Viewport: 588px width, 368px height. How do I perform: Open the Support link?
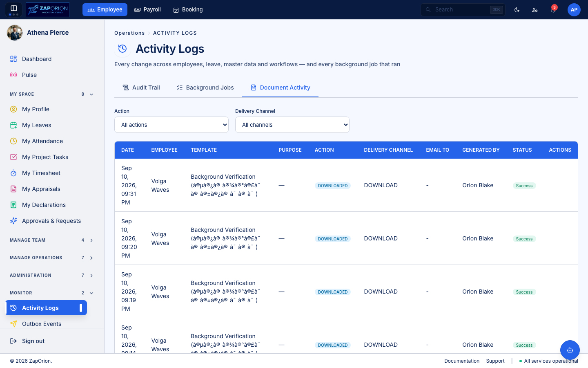(495, 361)
